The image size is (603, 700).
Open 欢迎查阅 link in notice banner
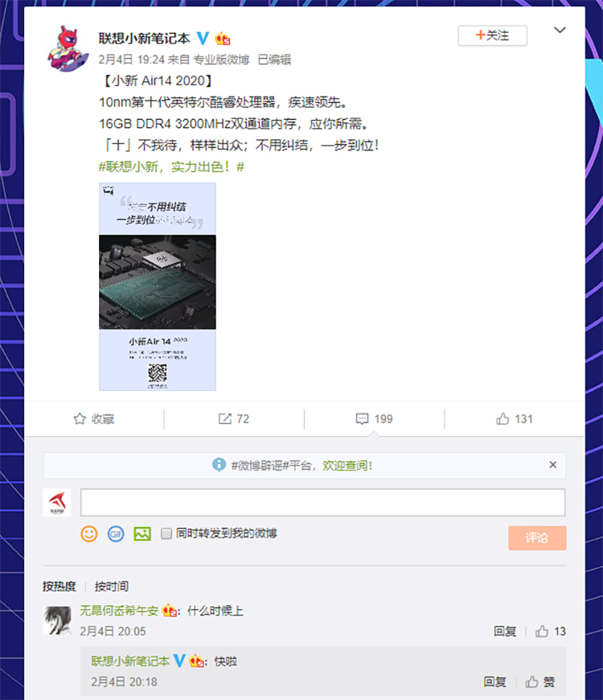[x=347, y=466]
